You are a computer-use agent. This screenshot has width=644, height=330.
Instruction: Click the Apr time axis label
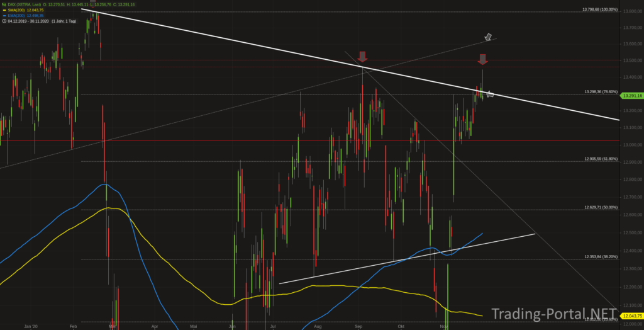(155, 327)
